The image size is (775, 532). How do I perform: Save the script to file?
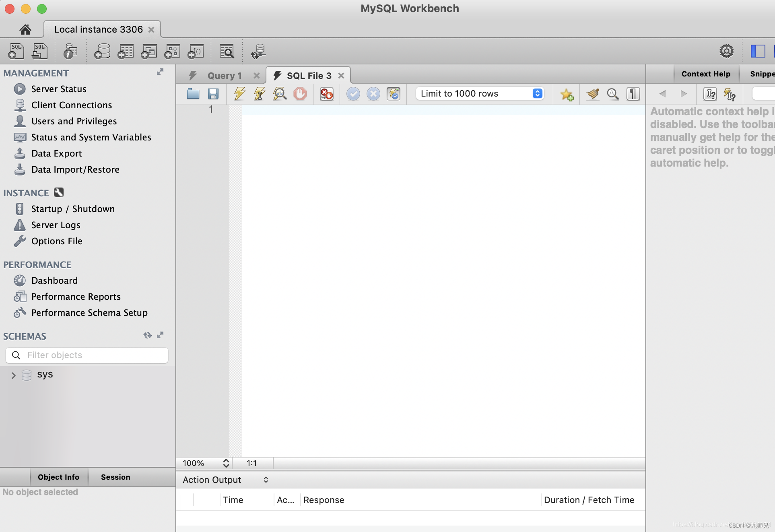213,94
